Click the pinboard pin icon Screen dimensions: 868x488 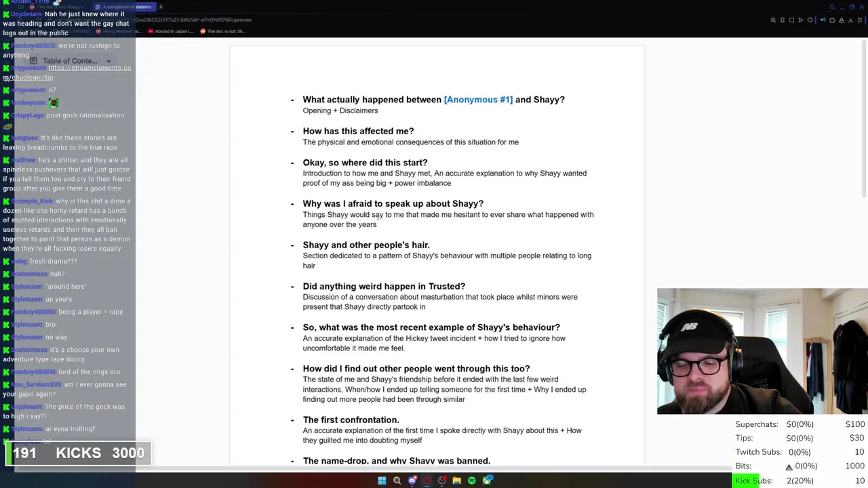[x=783, y=20]
